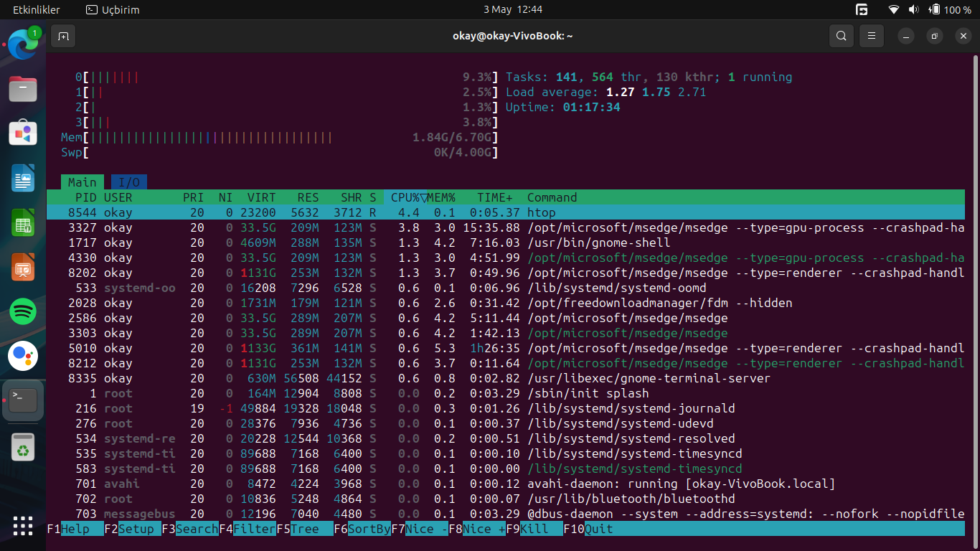Open the terminal hamburger menu
980x551 pixels.
pyautogui.click(x=872, y=36)
